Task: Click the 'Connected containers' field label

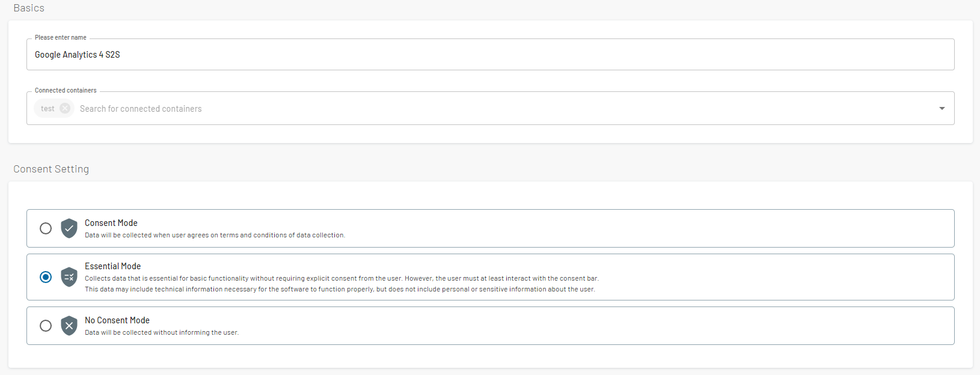Action: coord(66,90)
